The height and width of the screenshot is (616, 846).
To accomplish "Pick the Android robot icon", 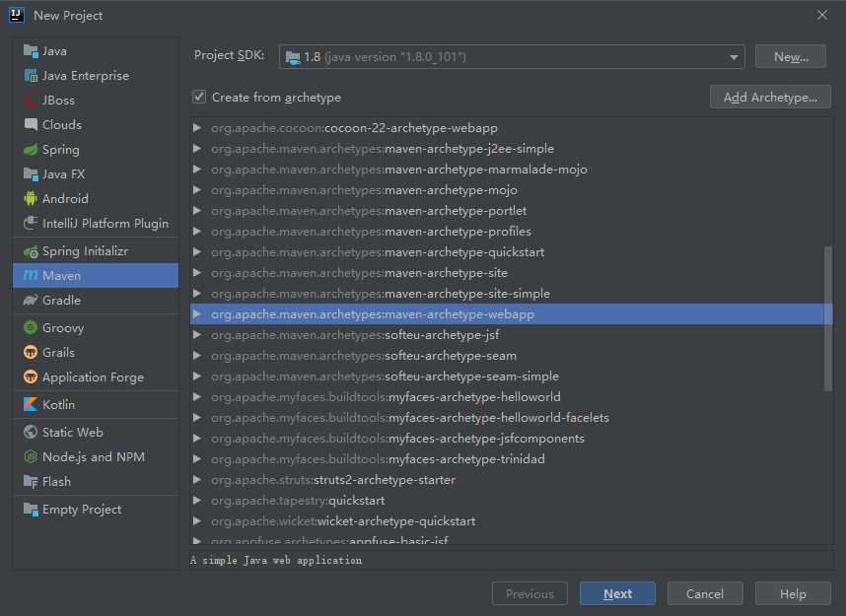I will tap(31, 198).
